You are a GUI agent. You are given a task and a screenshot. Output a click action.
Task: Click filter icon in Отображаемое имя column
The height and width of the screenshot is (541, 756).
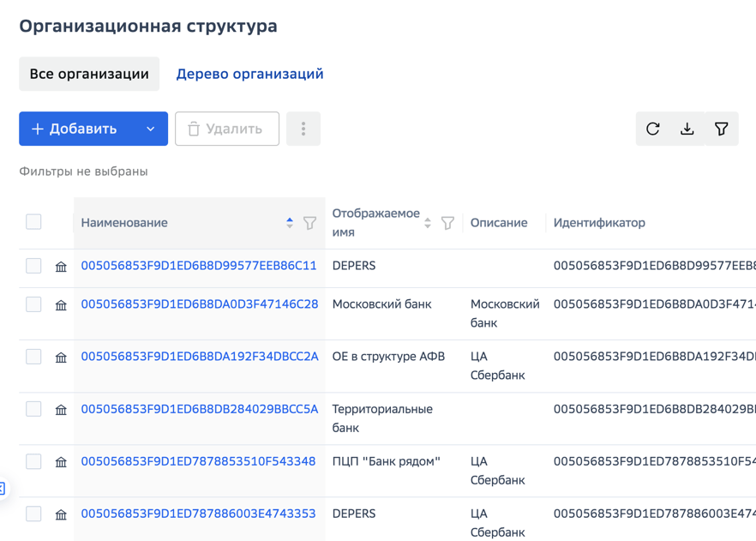pos(448,223)
